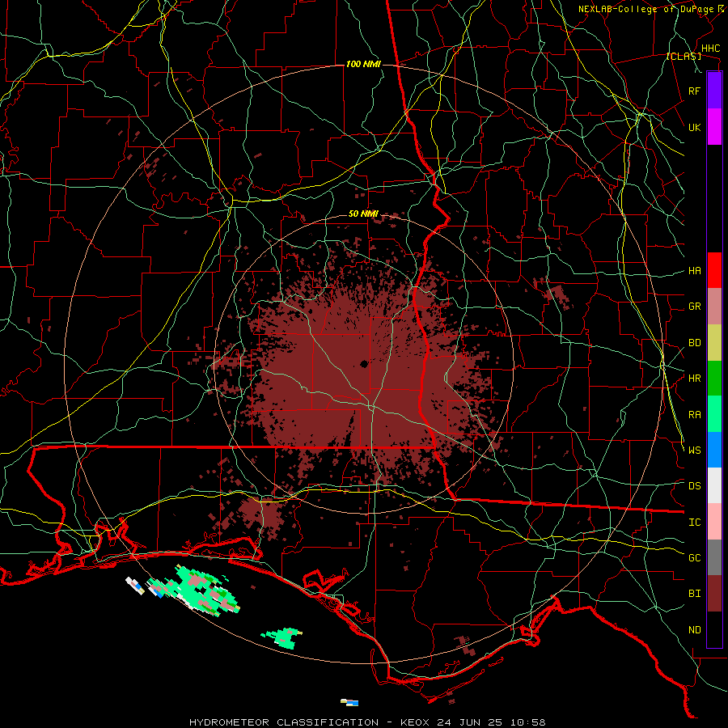Click the smaller green rain cell over the Gulf
The height and width of the screenshot is (728, 728).
coord(282,637)
